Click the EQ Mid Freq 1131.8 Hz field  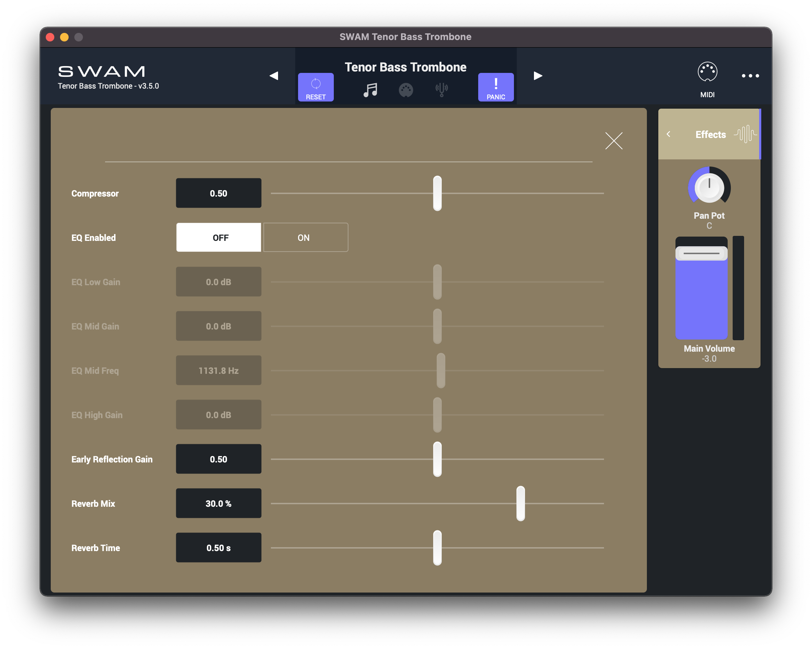(x=218, y=371)
